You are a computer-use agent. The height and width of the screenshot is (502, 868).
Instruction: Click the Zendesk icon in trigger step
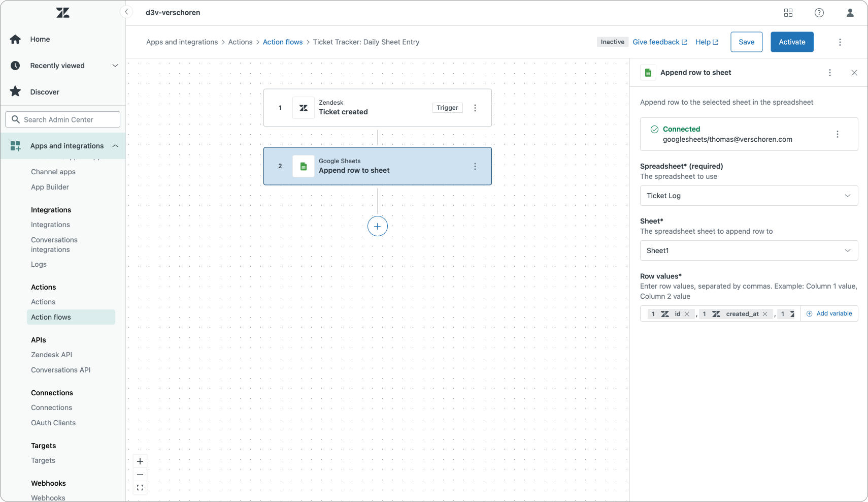(304, 108)
